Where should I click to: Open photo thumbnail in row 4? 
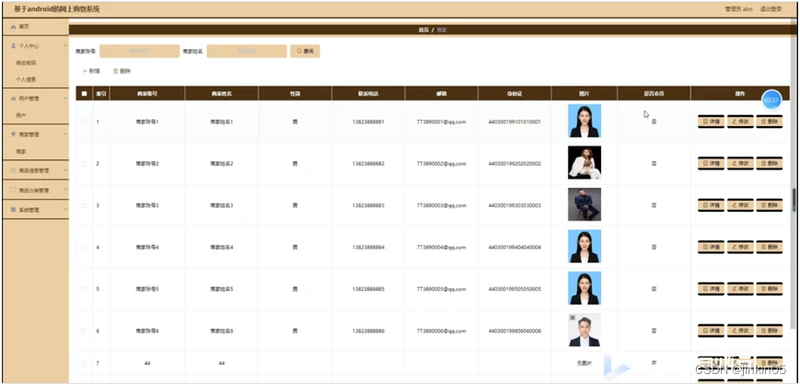coord(584,246)
